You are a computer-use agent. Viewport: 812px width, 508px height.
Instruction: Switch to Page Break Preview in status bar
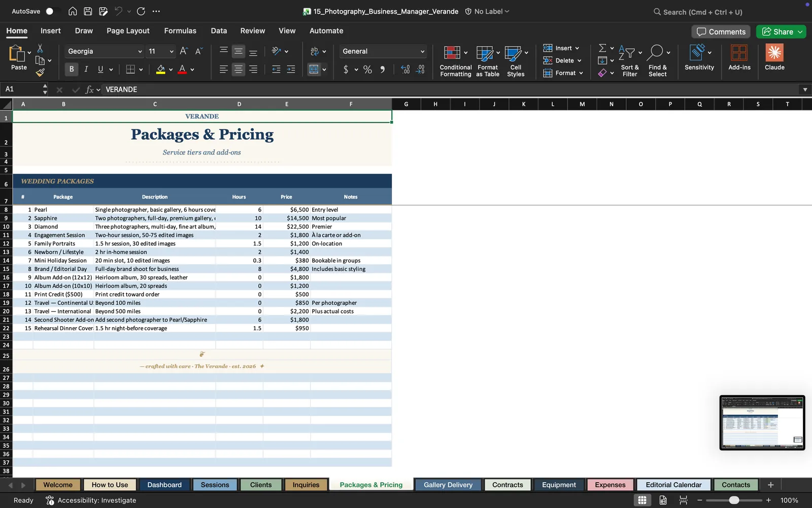click(683, 500)
